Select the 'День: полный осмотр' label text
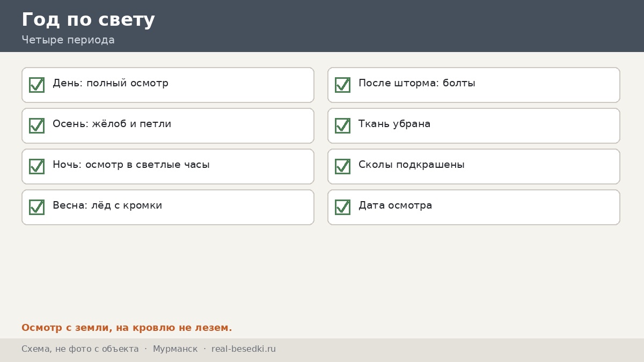Viewport: 644px width, 362px height. (x=111, y=84)
